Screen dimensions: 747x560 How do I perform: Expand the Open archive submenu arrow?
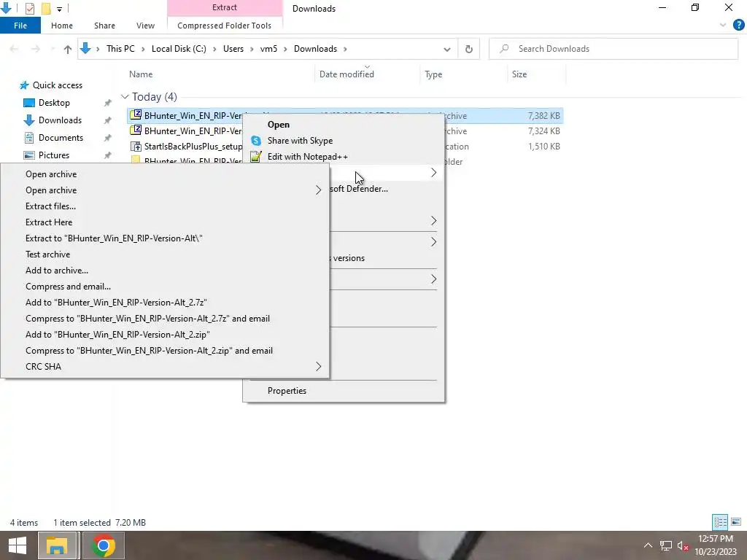coord(318,190)
